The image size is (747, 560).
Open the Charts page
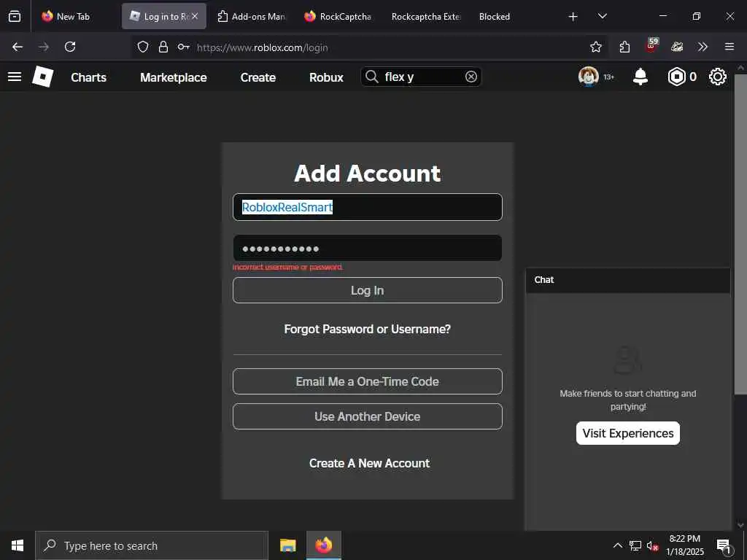(88, 77)
